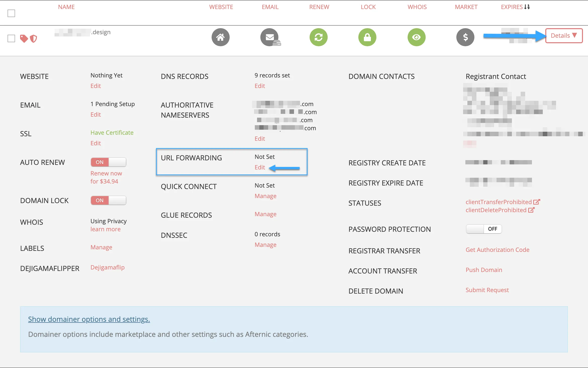Open Whois privacy learn more link
588x368 pixels.
106,229
